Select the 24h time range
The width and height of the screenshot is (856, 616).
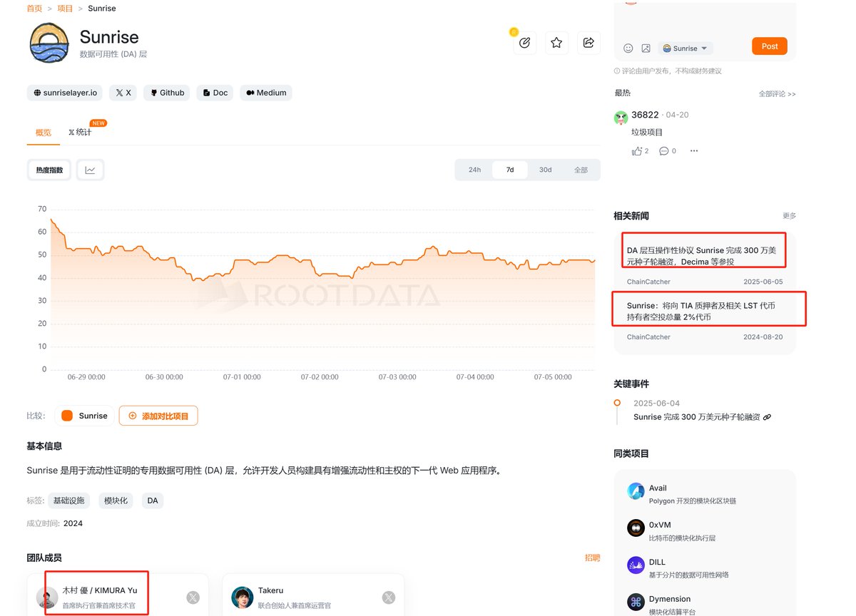pos(474,170)
